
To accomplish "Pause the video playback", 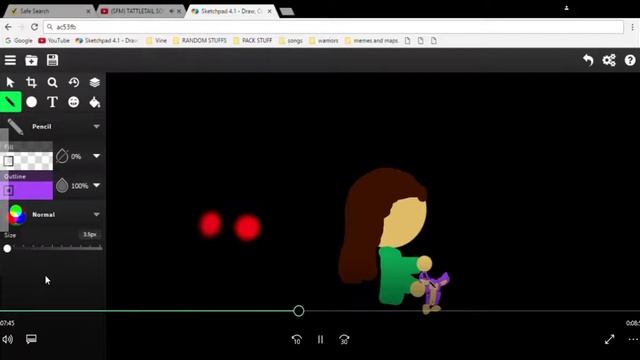I will (x=320, y=340).
